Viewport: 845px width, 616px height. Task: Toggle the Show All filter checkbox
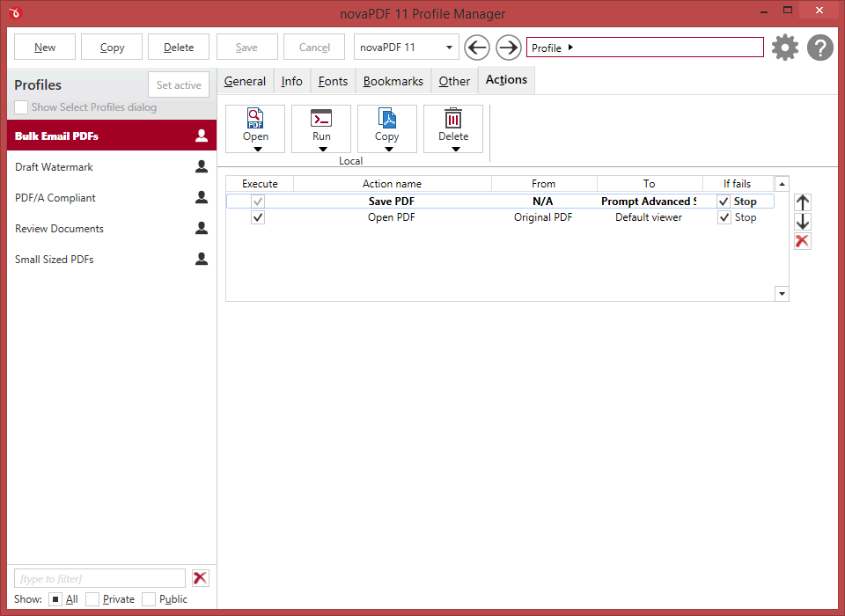click(55, 599)
